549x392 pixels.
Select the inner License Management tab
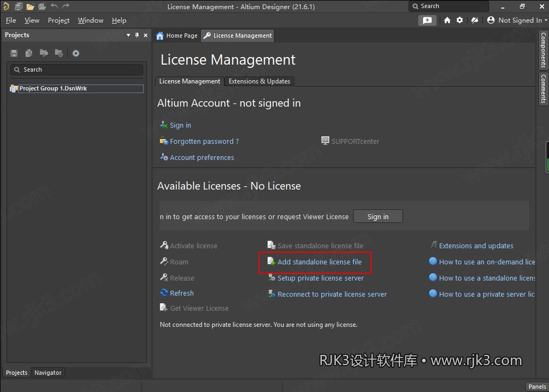pos(189,81)
